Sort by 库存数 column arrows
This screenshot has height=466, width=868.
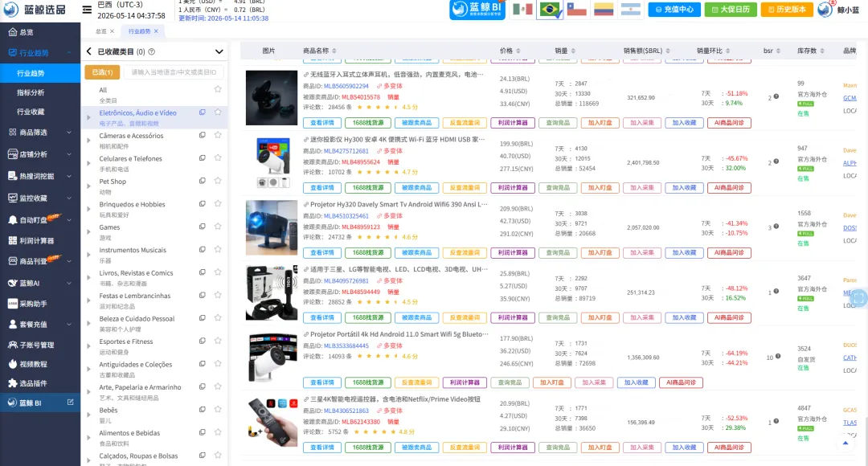[822, 51]
